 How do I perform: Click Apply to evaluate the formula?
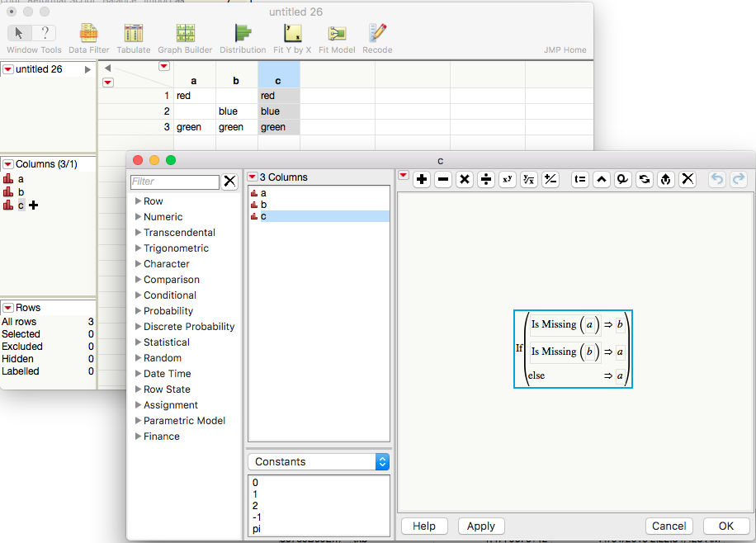click(x=480, y=526)
